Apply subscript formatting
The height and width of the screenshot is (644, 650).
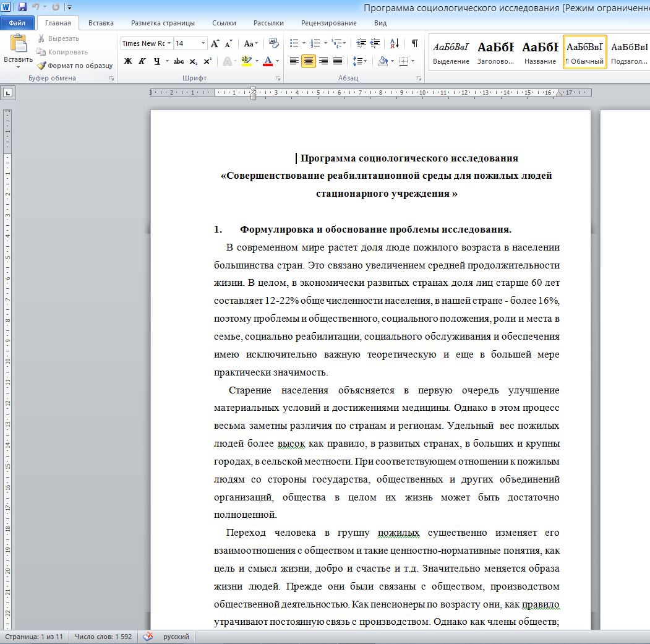click(x=193, y=61)
